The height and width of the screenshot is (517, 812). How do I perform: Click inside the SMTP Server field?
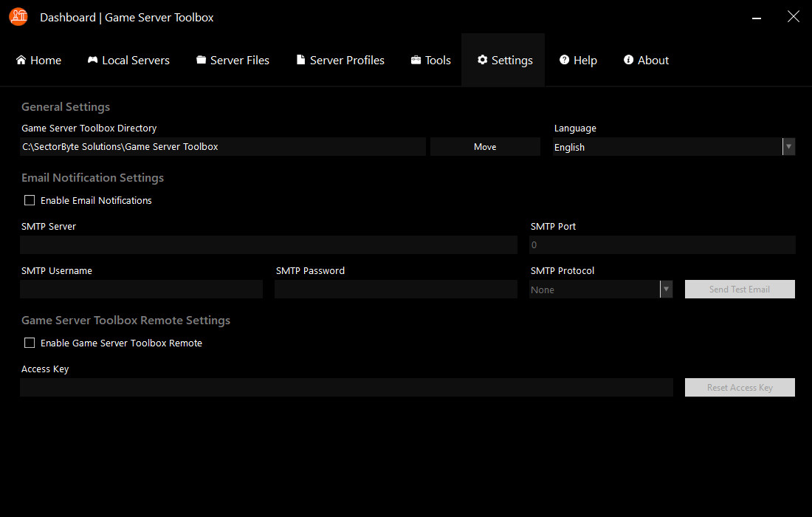click(x=269, y=244)
